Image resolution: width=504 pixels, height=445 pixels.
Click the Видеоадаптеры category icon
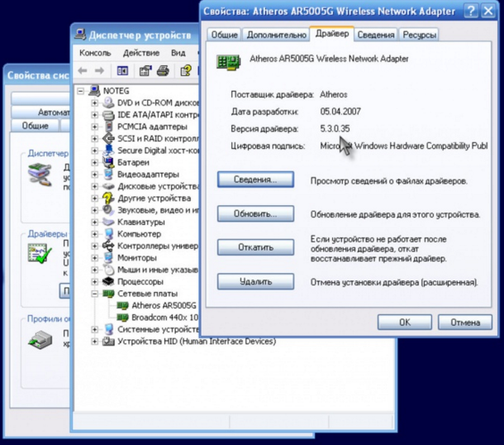point(108,174)
